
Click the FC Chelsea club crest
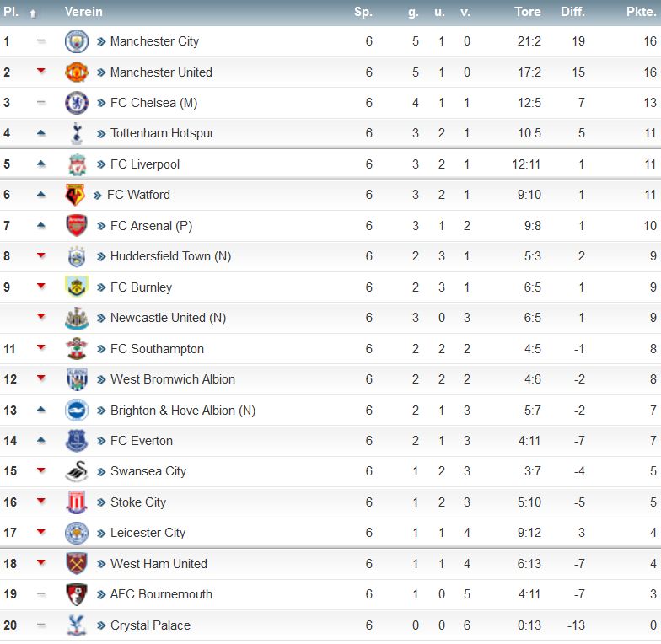pyautogui.click(x=76, y=103)
